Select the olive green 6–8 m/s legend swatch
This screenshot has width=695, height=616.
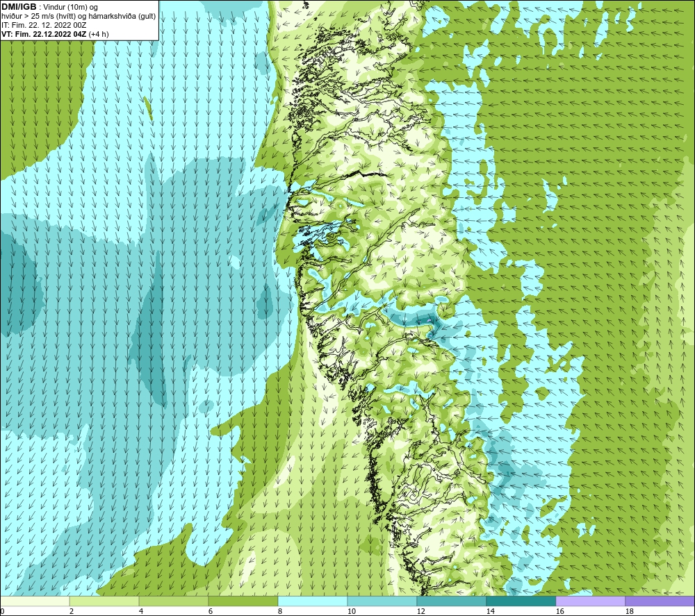click(x=243, y=601)
